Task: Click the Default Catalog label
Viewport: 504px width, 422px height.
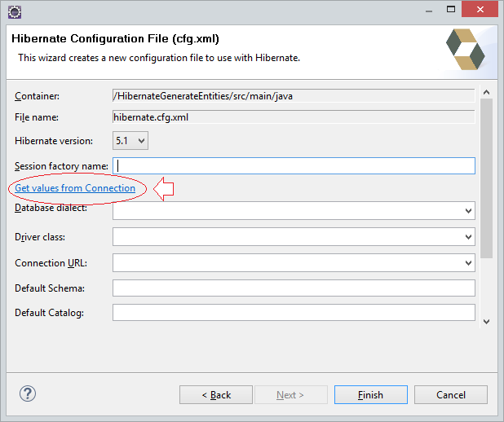Action: point(49,313)
